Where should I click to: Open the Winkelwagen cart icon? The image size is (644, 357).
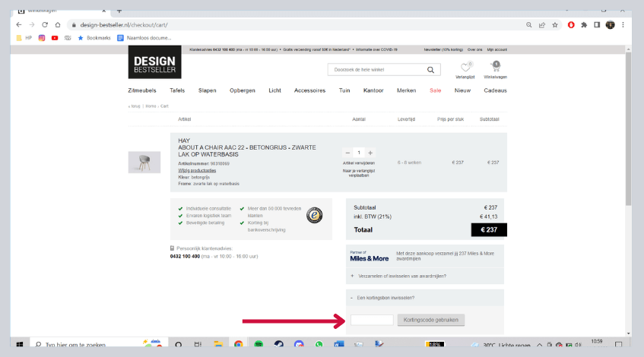[x=496, y=68]
